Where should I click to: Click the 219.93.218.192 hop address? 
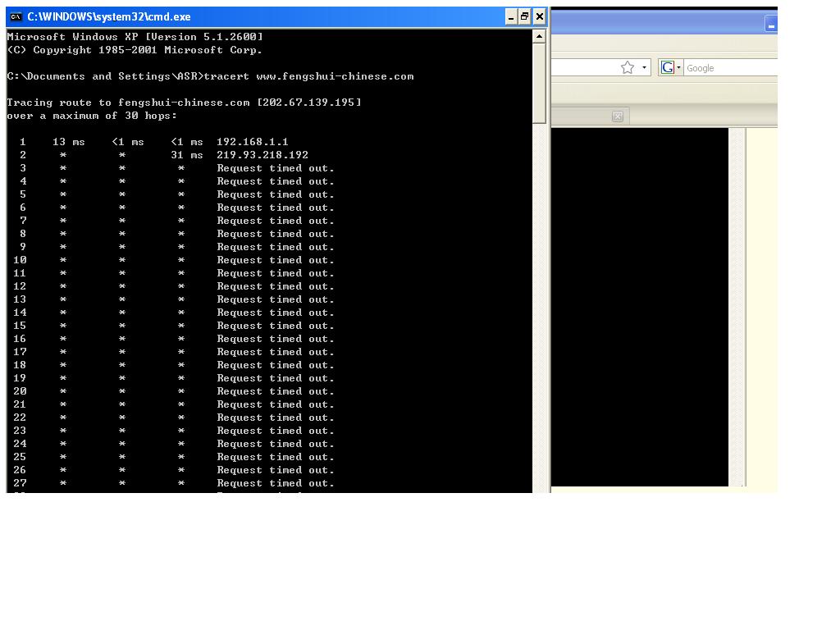[x=262, y=155]
